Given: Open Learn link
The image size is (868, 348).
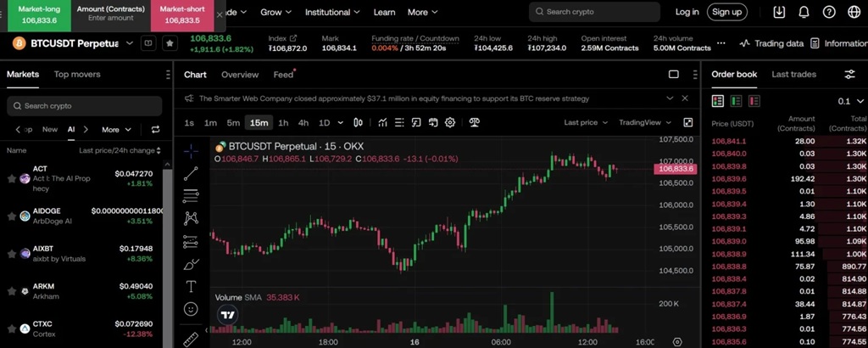Looking at the screenshot, I should (384, 12).
